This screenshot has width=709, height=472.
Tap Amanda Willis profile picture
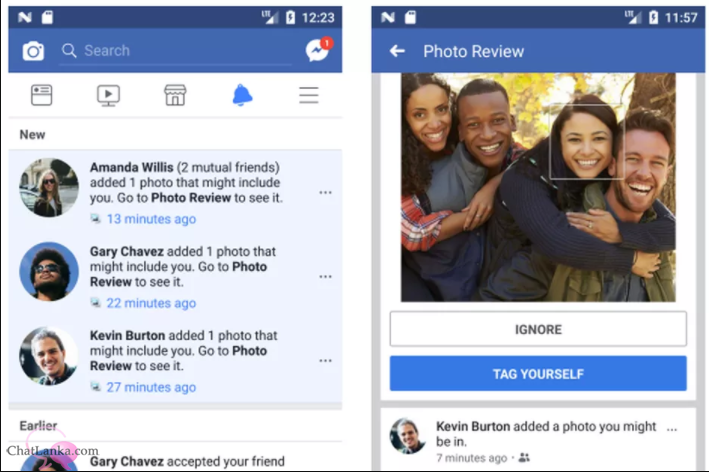coord(49,187)
